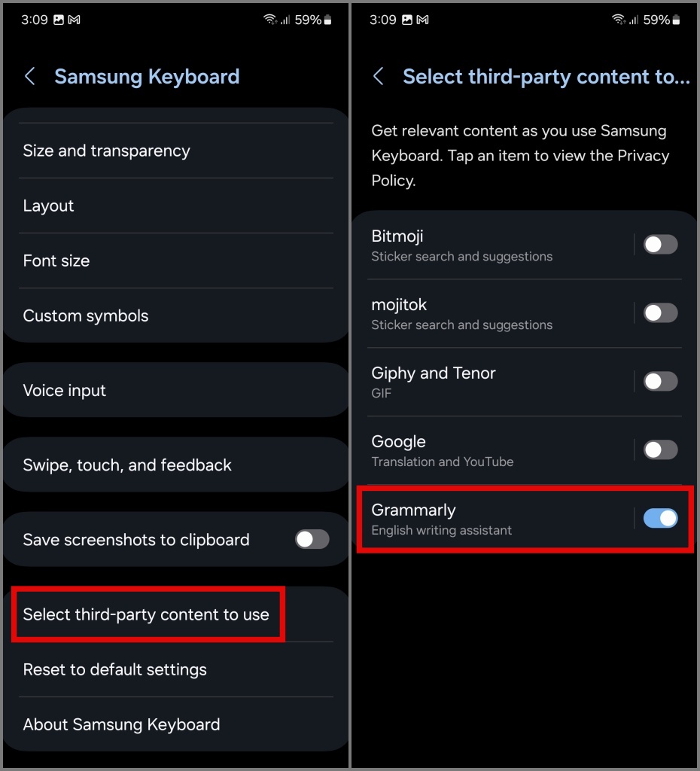700x771 pixels.
Task: Turn off the Grammarly toggle
Action: 660,518
